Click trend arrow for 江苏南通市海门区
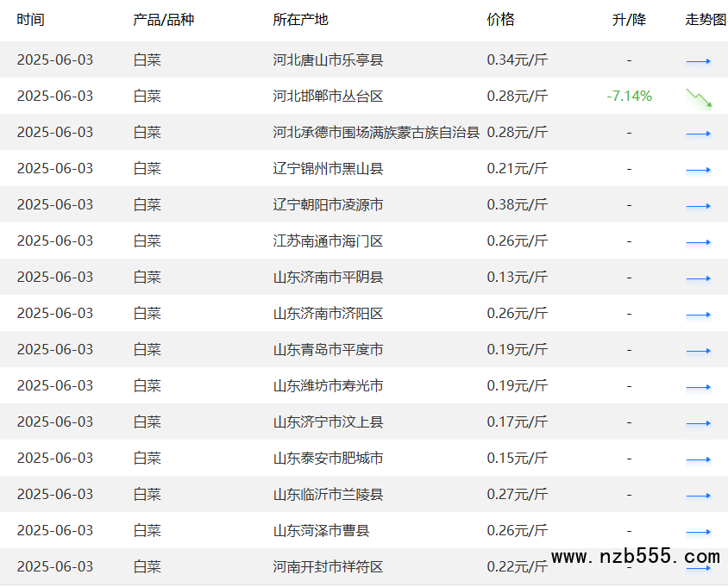Screen dimensions: 728x587 [x=699, y=242]
